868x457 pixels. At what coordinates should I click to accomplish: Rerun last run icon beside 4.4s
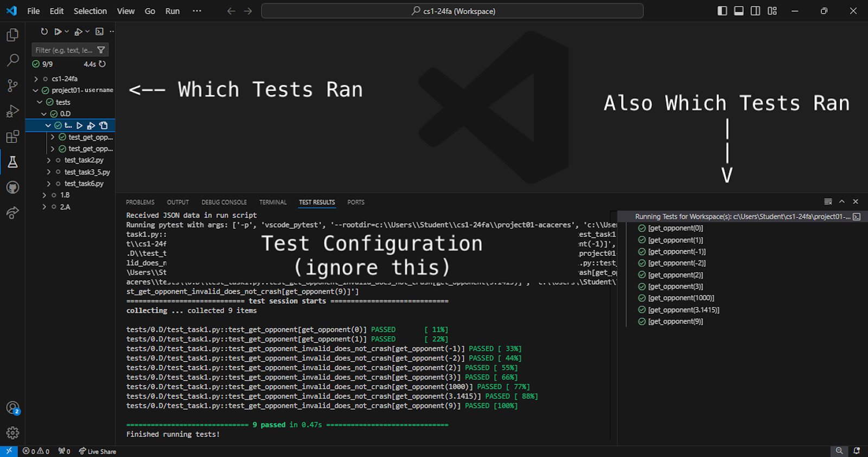coord(102,64)
